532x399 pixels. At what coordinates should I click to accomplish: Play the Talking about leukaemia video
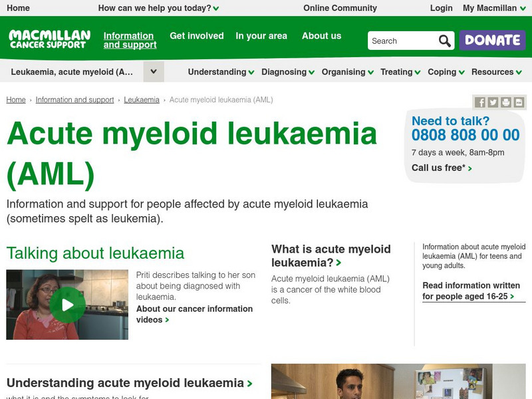tap(67, 305)
